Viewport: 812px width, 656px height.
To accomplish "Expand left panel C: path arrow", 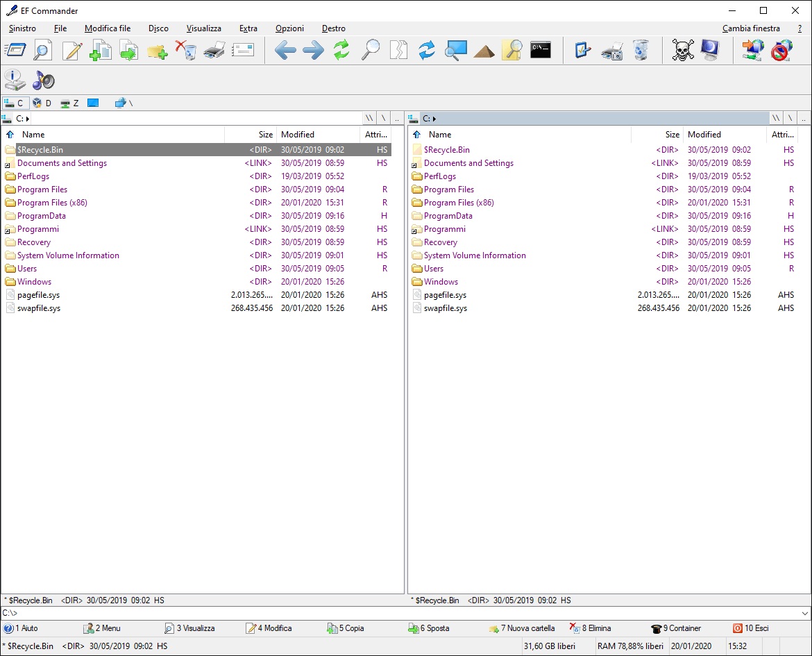I will click(28, 119).
